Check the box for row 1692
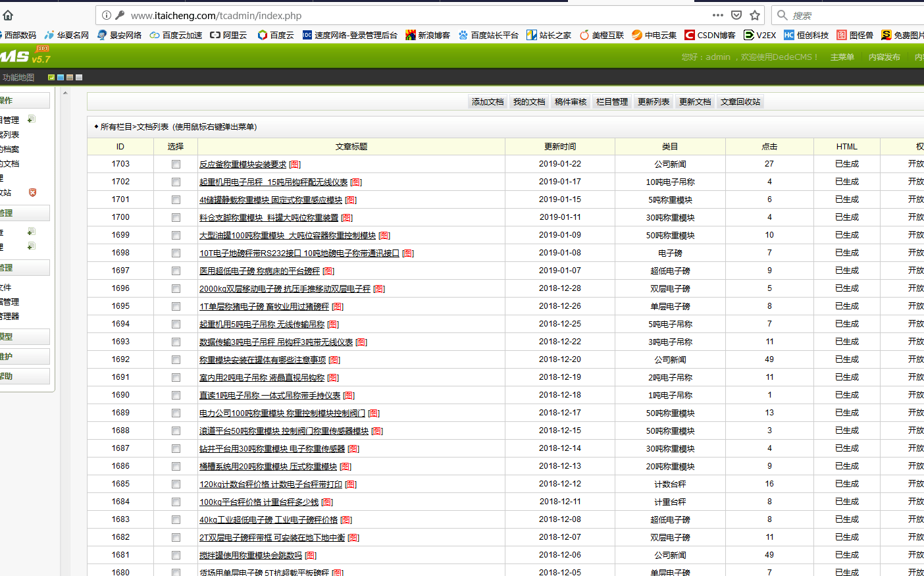This screenshot has width=924, height=576. [x=176, y=359]
